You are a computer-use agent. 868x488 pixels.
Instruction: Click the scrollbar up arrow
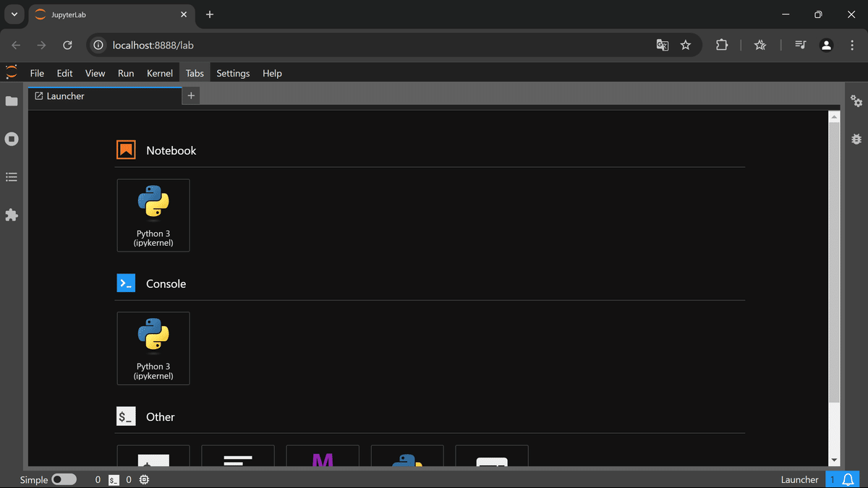(834, 116)
